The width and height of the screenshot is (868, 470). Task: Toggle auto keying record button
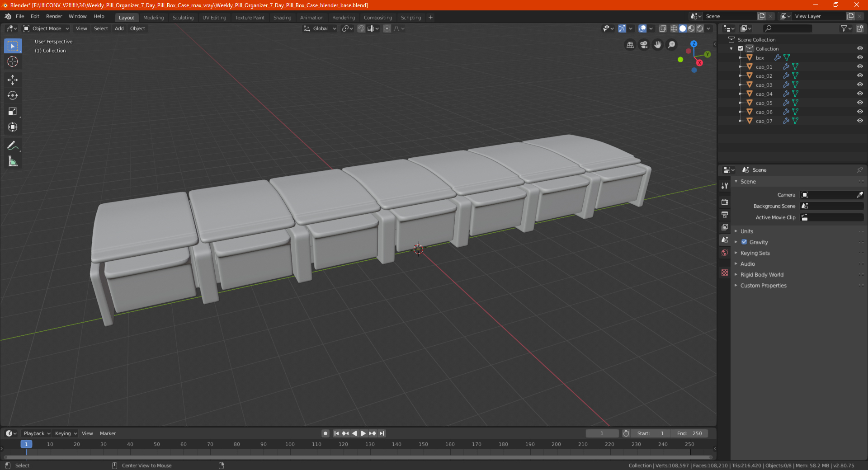[x=325, y=433]
